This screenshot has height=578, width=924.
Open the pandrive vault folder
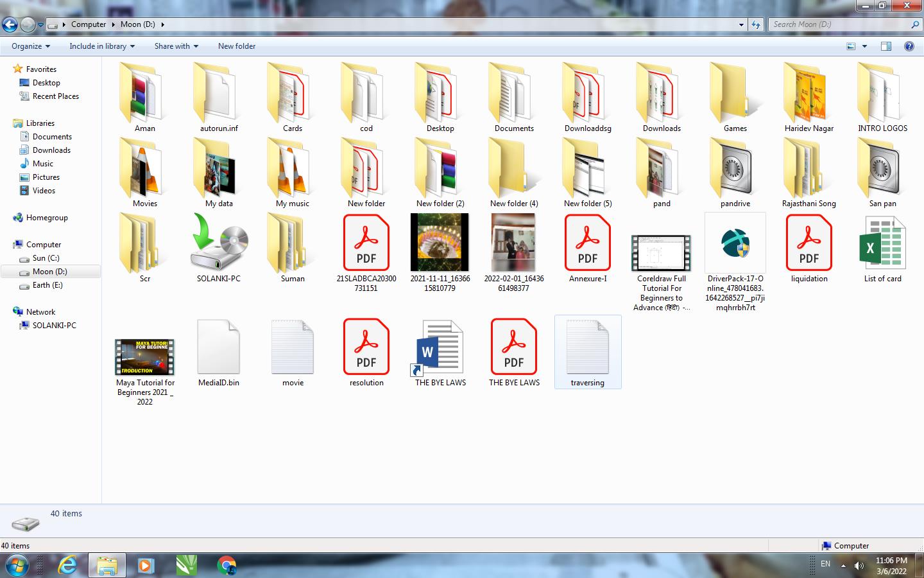tap(735, 169)
